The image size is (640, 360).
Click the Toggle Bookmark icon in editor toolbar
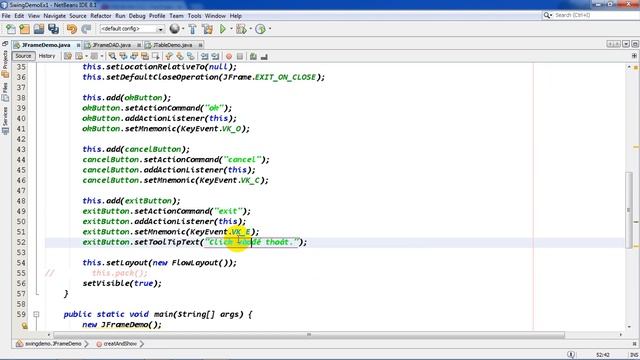pos(191,56)
